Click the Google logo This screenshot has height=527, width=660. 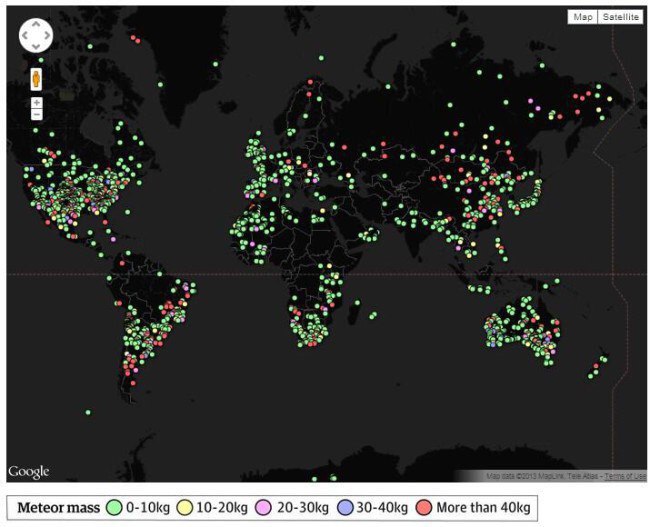click(x=29, y=471)
